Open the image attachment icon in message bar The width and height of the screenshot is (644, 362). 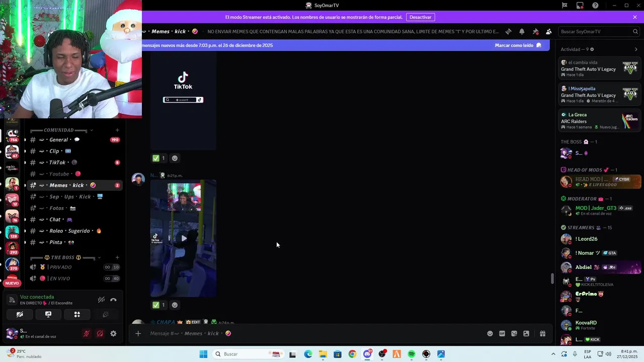(x=526, y=333)
